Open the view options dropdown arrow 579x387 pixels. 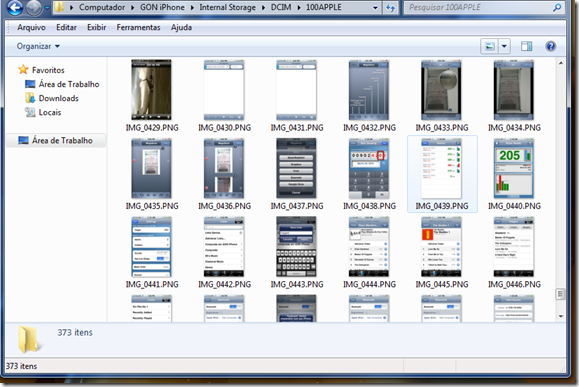click(504, 47)
